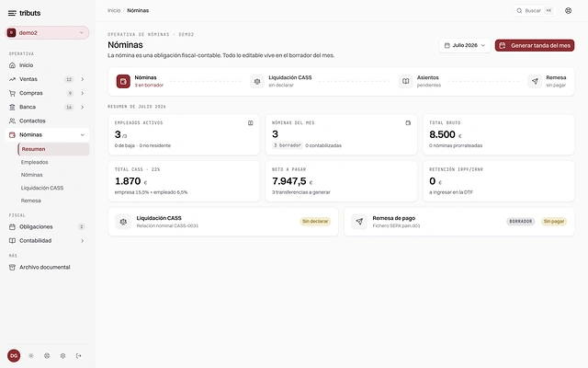The width and height of the screenshot is (588, 368).
Task: Click the theme sun icon in sidebar footer
Action: (x=30, y=356)
